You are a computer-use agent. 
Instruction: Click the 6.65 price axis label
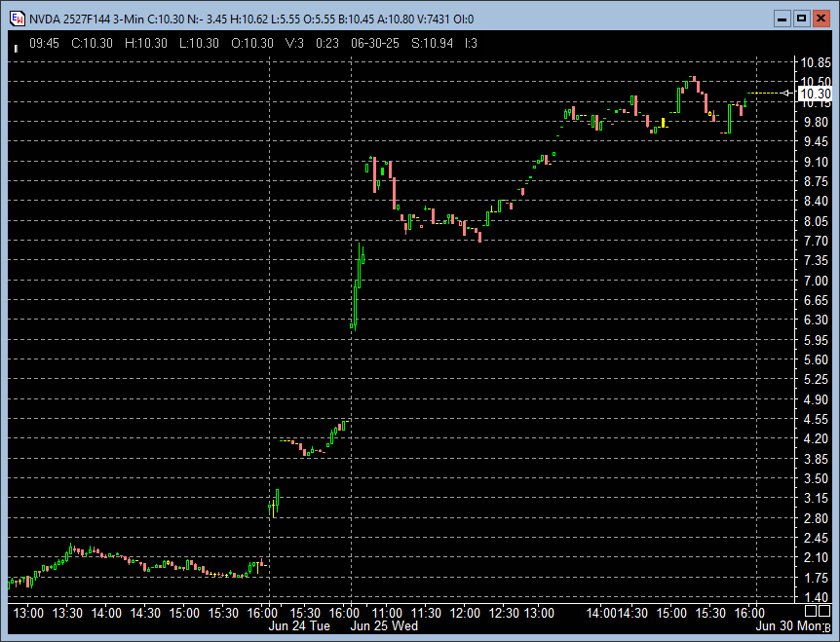coord(816,300)
